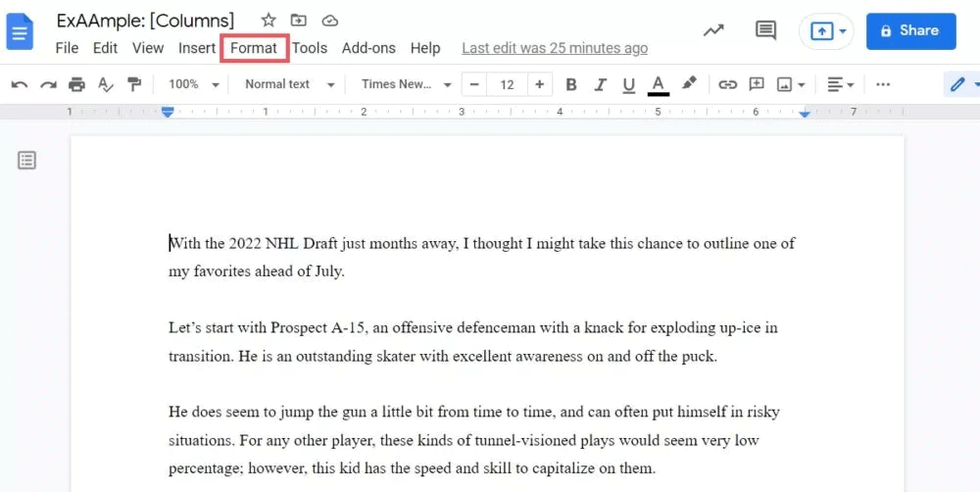Screen dimensions: 980x492
Task: Open comment history speech bubble icon
Action: tap(765, 30)
